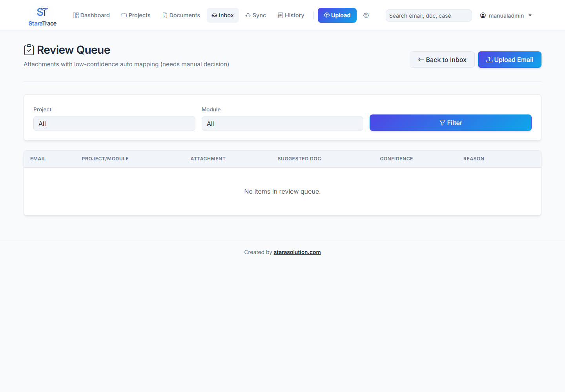
Task: Apply the Filter button
Action: (450, 123)
